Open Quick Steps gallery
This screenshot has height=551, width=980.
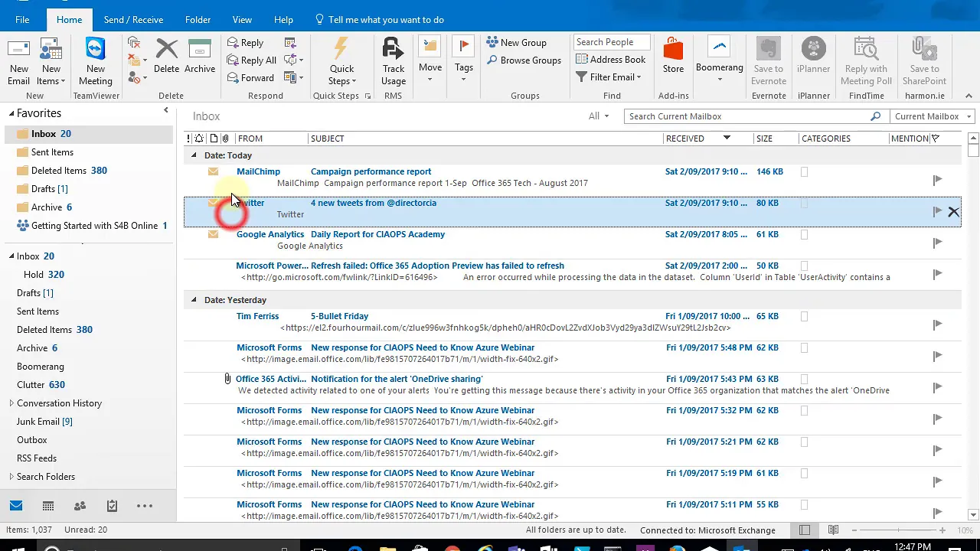tap(342, 62)
